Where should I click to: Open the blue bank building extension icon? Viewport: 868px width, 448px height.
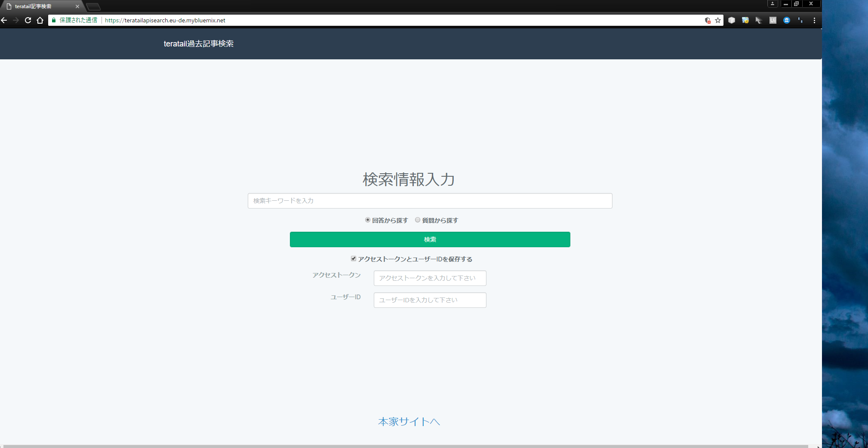pos(787,20)
